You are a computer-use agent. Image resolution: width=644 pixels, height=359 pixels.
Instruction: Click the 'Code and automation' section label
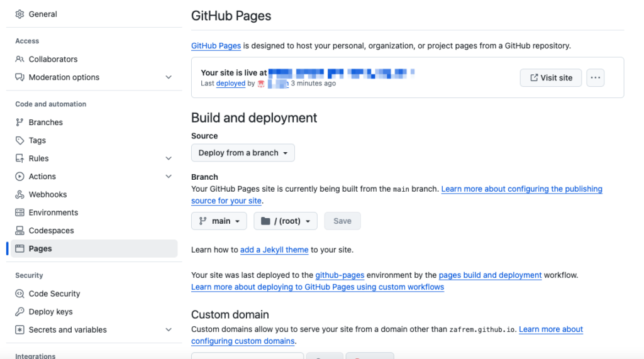[51, 104]
